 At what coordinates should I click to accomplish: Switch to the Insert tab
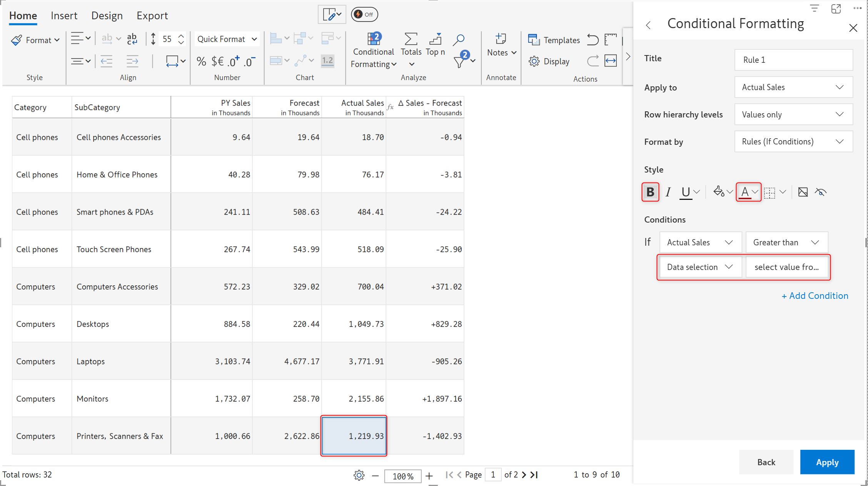tap(64, 16)
